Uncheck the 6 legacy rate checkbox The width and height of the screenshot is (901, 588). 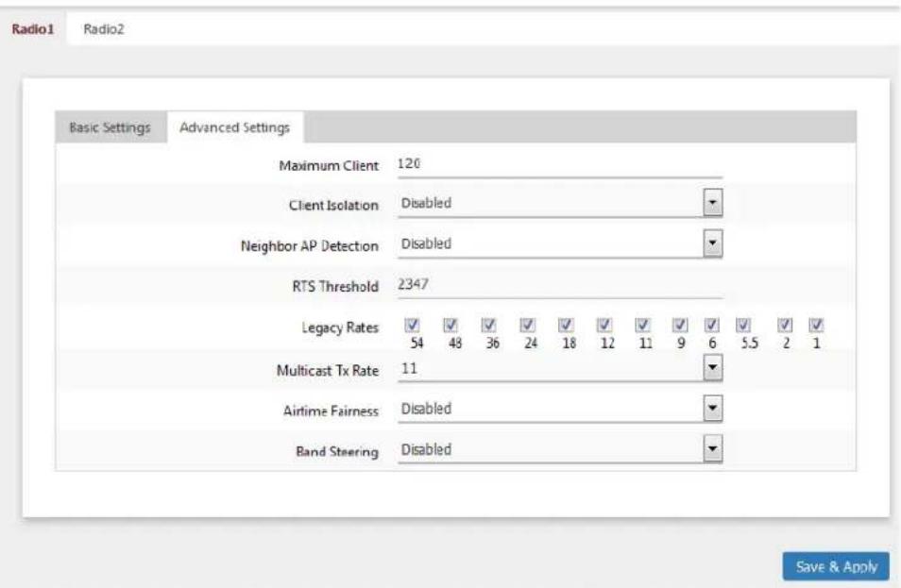point(712,325)
